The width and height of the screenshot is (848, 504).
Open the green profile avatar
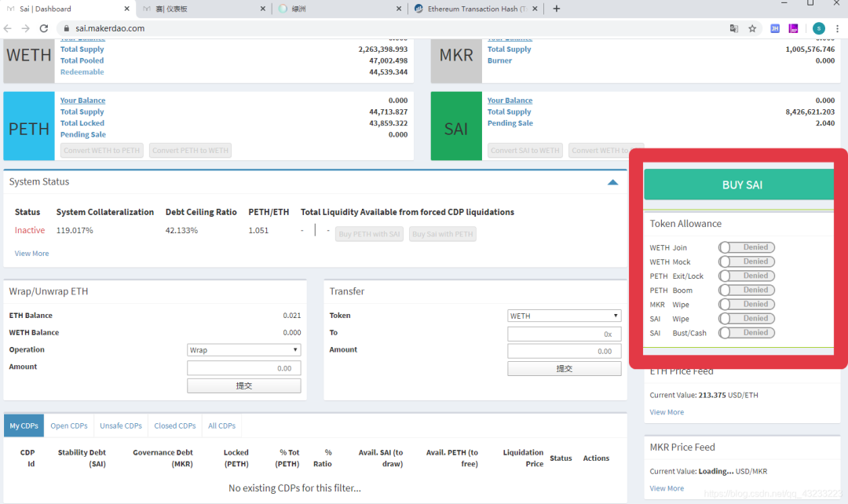coord(819,29)
